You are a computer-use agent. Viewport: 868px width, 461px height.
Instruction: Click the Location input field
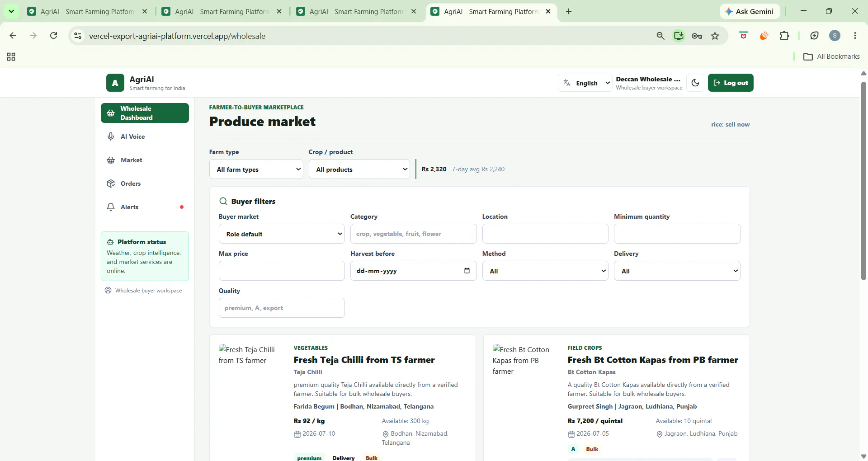pos(545,234)
